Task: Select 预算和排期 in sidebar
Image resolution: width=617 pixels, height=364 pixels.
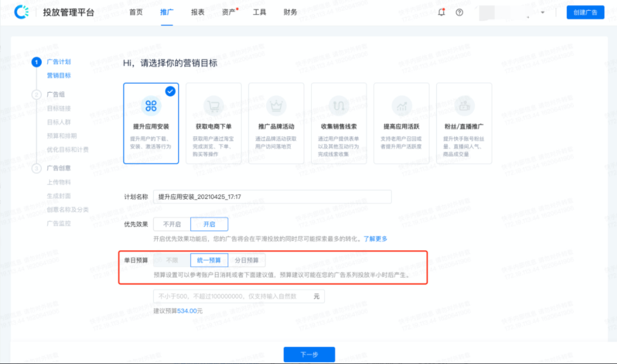Action: click(x=62, y=135)
